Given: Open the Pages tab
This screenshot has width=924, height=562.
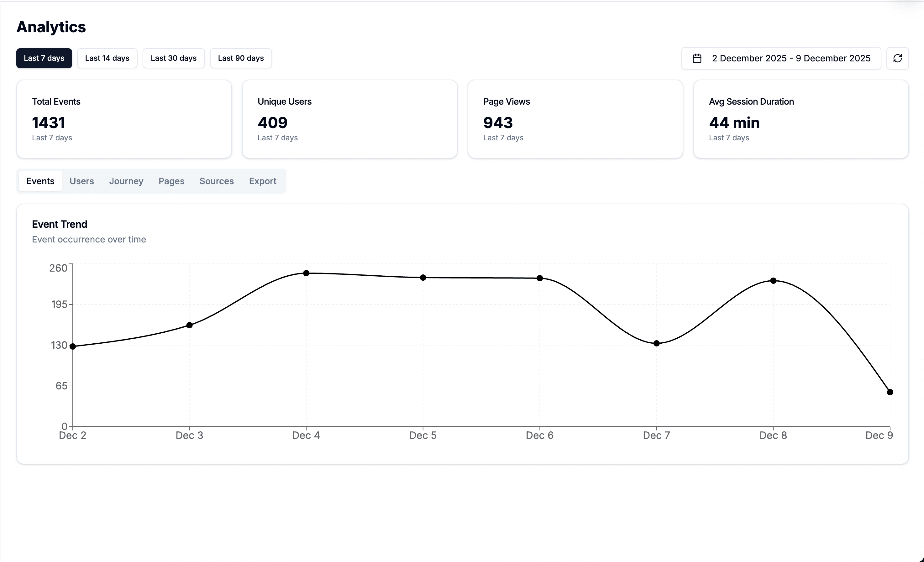Looking at the screenshot, I should (171, 181).
